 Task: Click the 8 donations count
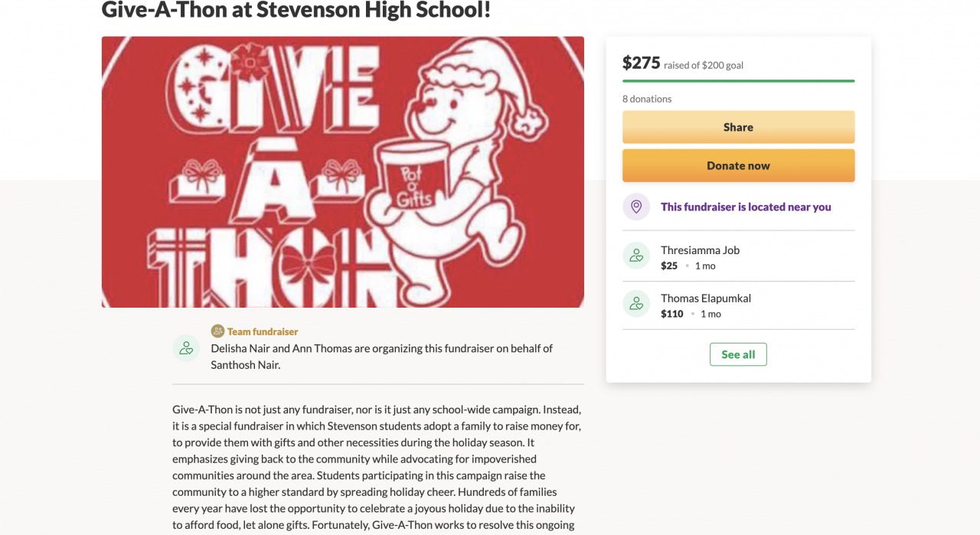pyautogui.click(x=647, y=99)
